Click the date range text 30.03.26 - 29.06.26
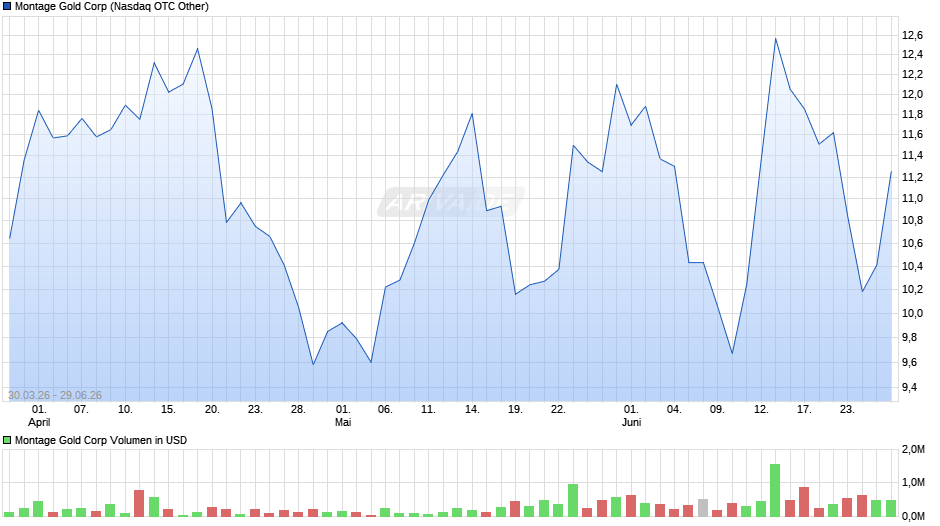Viewport: 940px width, 526px height. [55, 395]
